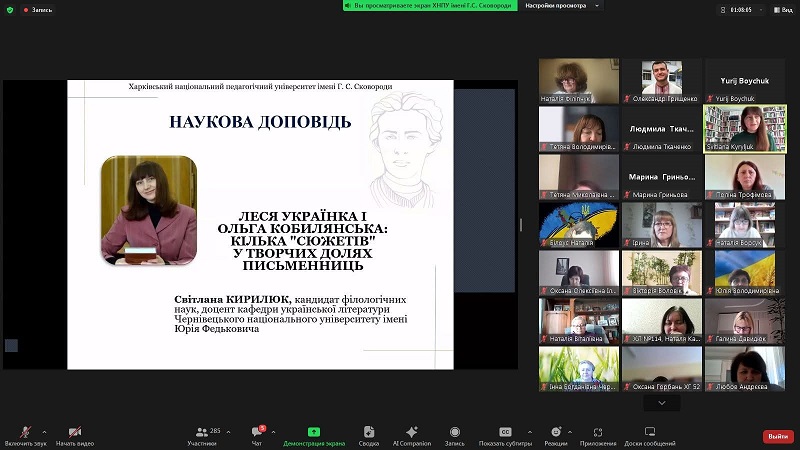Select Галина Трофімова video tile

[x=745, y=177]
